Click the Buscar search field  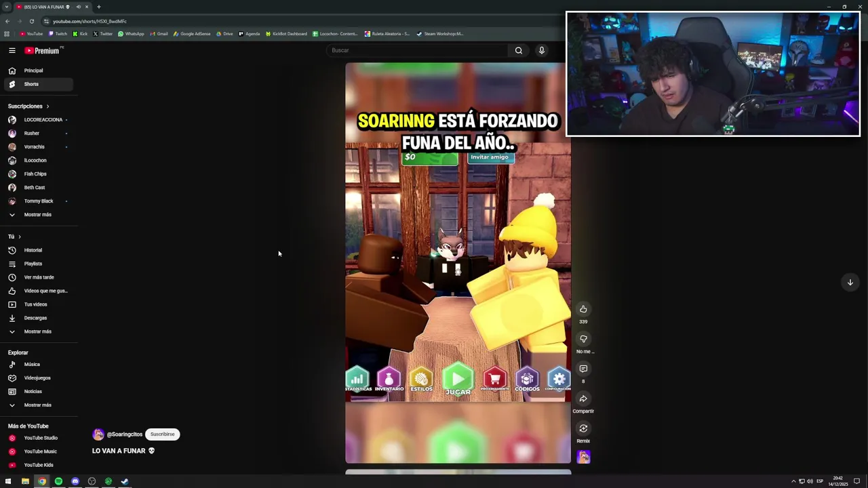(417, 50)
